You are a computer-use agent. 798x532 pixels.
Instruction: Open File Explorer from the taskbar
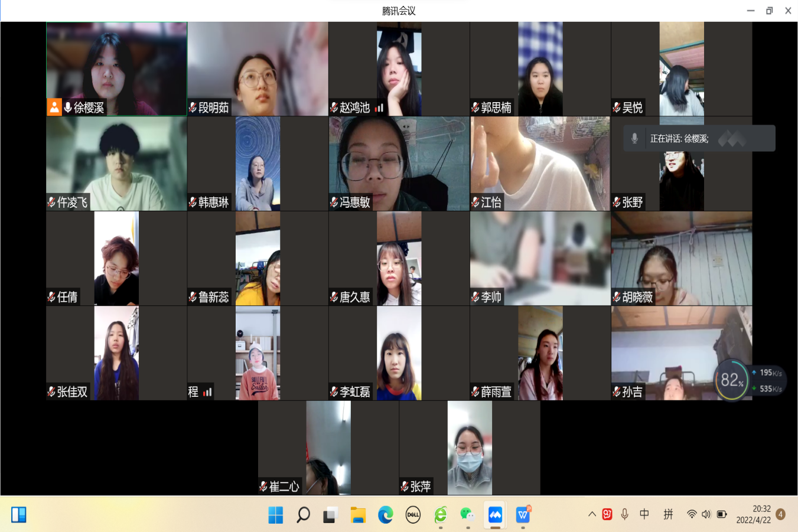[358, 515]
